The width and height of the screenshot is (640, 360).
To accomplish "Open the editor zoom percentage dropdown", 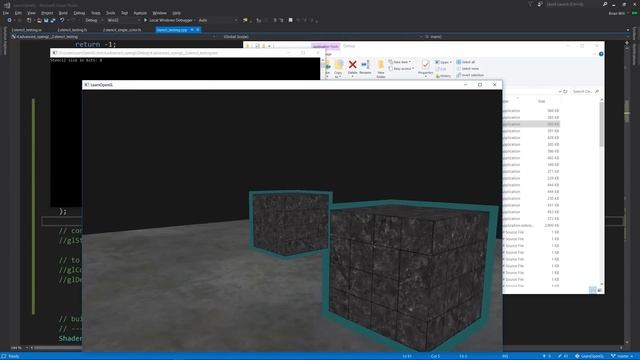I will (x=20, y=348).
